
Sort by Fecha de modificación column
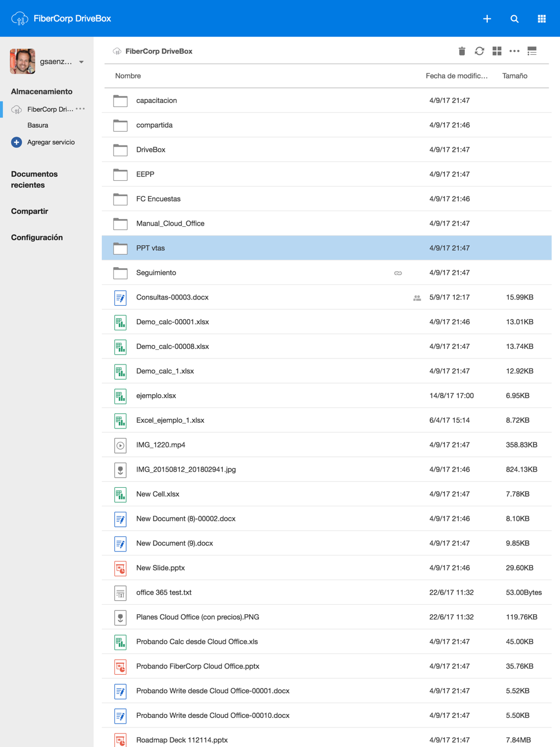coord(456,76)
